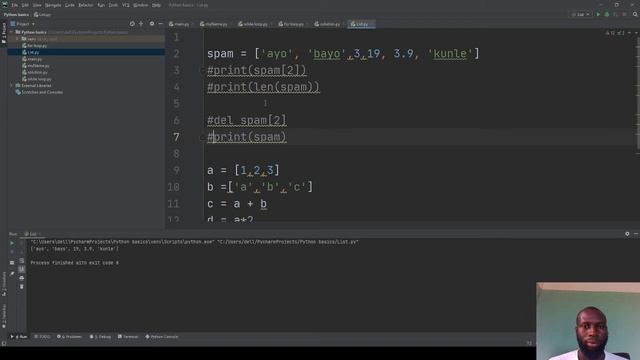This screenshot has height=360, width=640.
Task: Click line number 5 in gutter
Action: 176,104
